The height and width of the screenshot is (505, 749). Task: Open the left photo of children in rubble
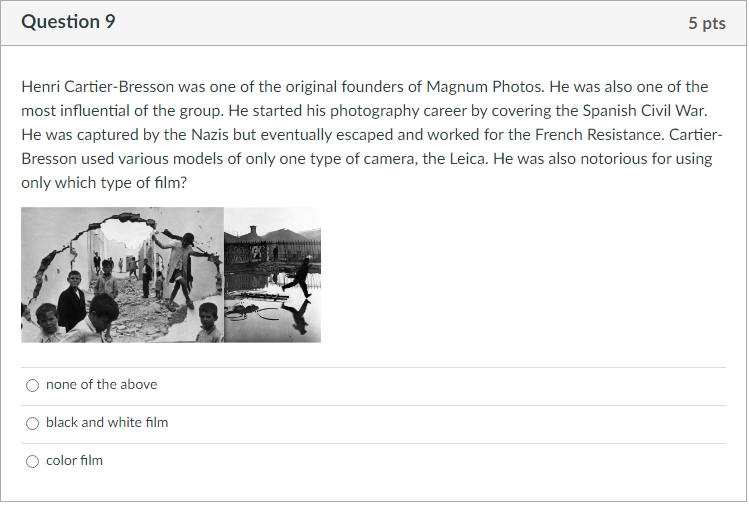(122, 275)
